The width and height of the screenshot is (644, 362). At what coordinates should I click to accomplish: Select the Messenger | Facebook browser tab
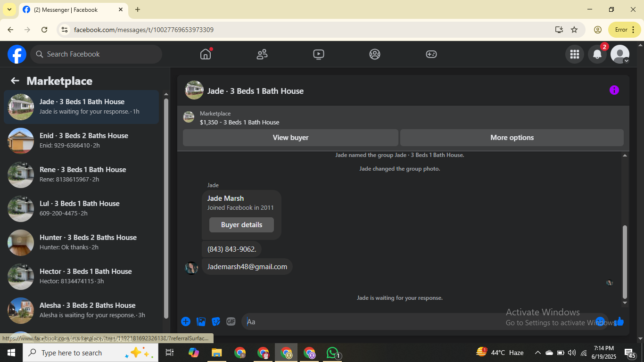73,9
